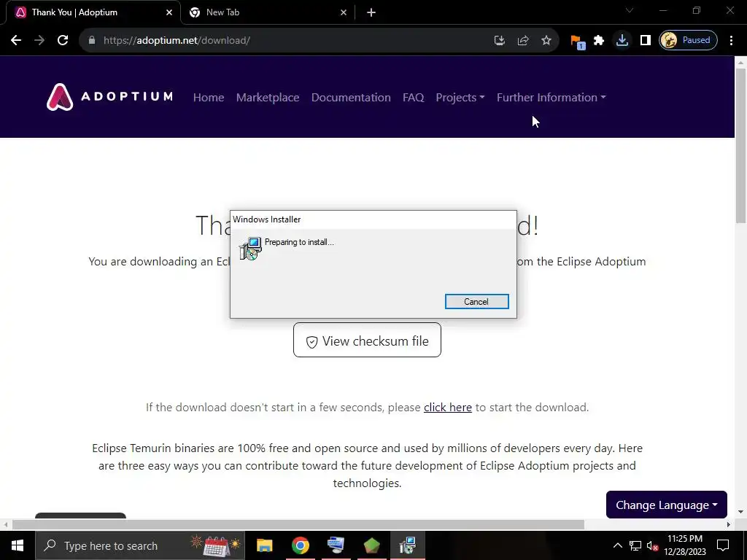Close the New Tab tab
Viewport: 747px width, 560px height.
pos(344,13)
